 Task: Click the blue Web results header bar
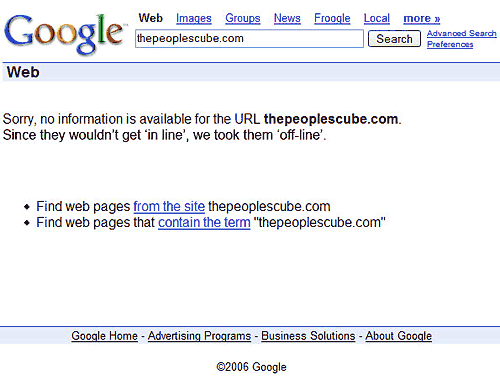251,72
